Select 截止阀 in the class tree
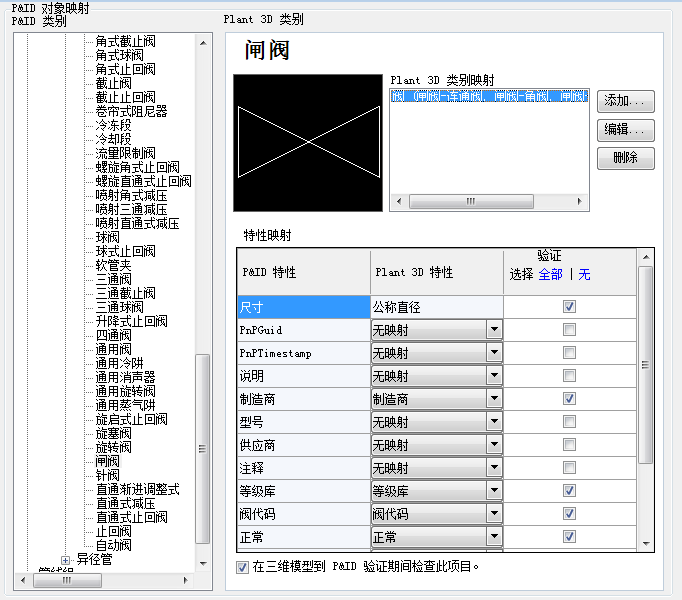The width and height of the screenshot is (682, 600). tap(113, 83)
